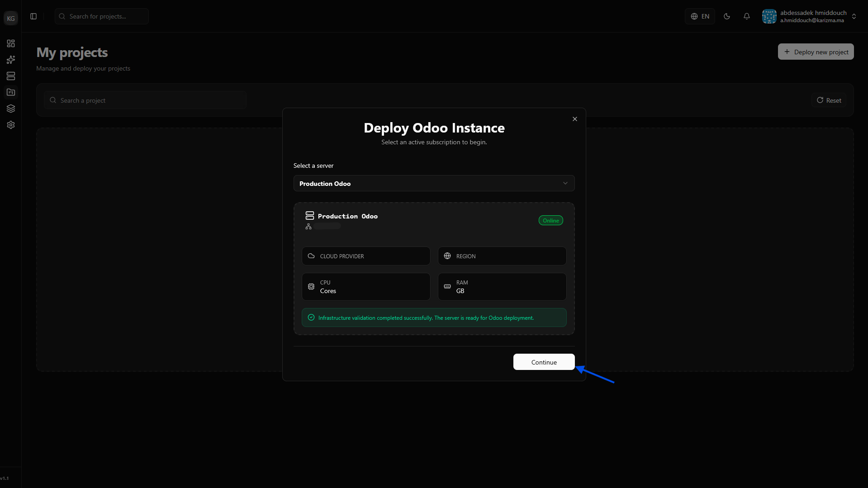Click the Select an active subscription subtitle
This screenshot has height=488, width=868.
(x=434, y=142)
